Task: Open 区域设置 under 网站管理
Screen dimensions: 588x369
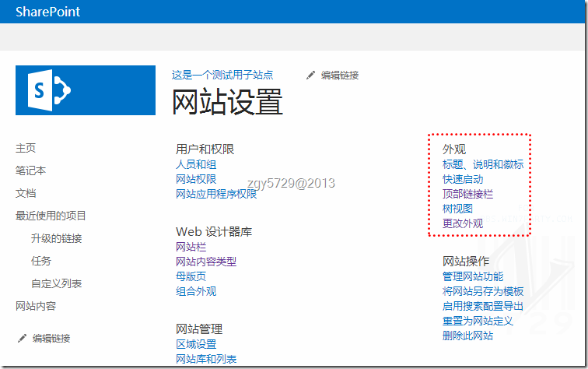Action: tap(196, 344)
